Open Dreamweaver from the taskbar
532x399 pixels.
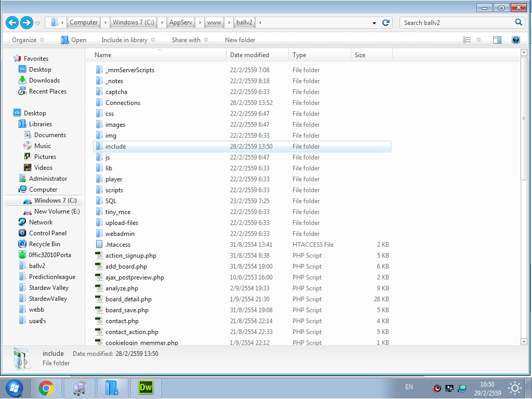[146, 388]
